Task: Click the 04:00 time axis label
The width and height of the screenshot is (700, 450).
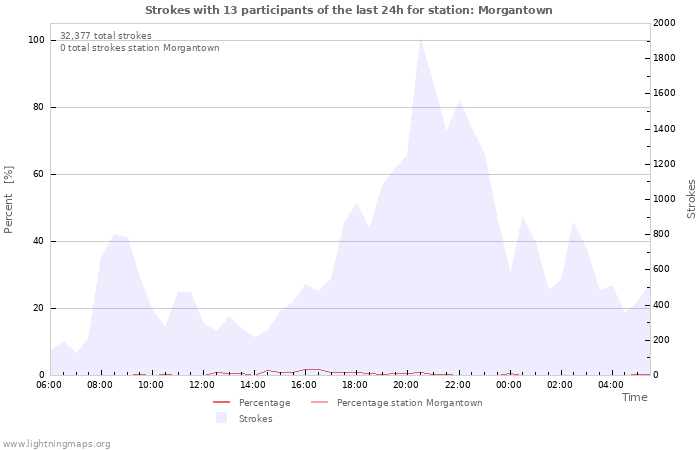Action: point(611,385)
